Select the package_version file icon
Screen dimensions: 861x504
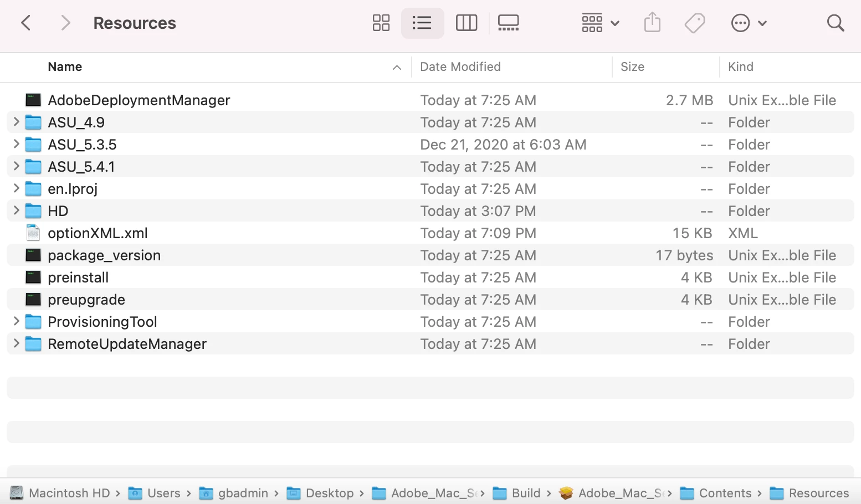33,255
